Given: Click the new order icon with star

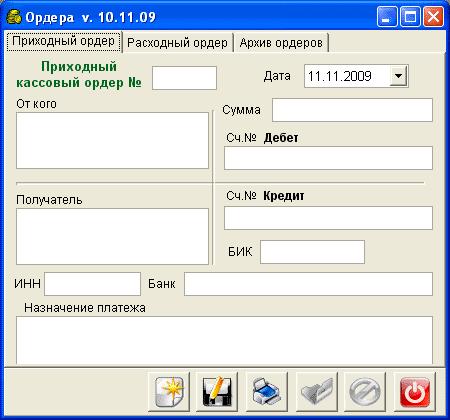Looking at the screenshot, I should [x=169, y=392].
